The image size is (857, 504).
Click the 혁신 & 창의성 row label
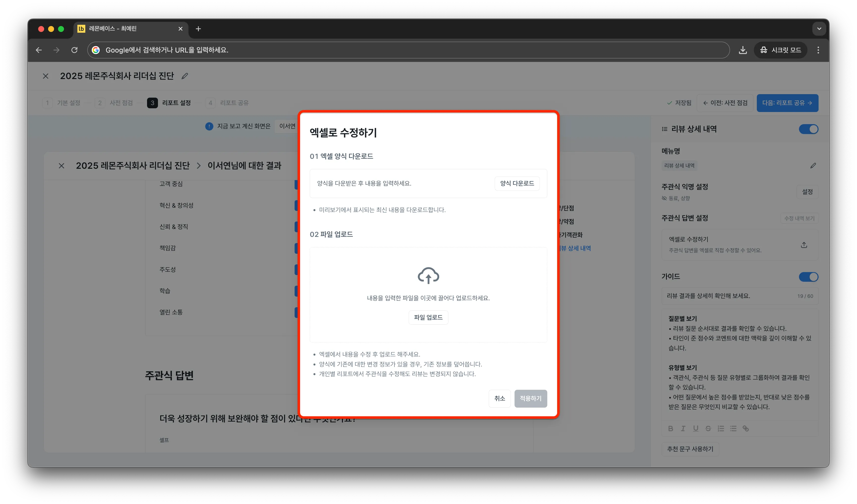[177, 205]
